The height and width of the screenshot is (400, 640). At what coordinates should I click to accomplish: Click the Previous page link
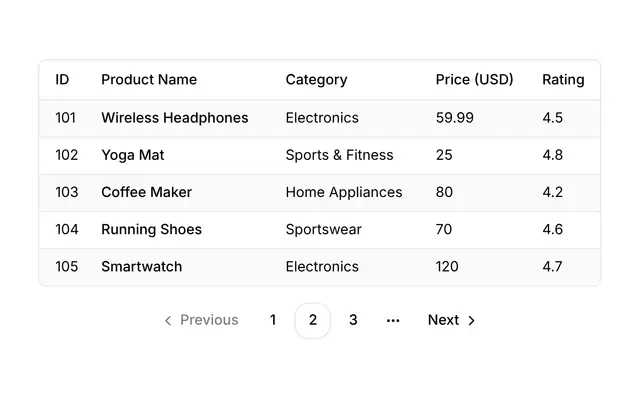tap(201, 320)
